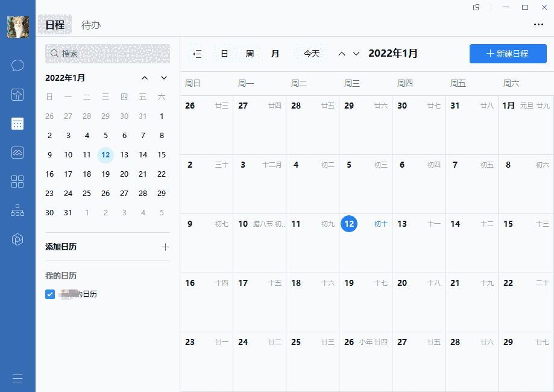
Task: Open the chat messages sidebar icon
Action: click(x=17, y=65)
